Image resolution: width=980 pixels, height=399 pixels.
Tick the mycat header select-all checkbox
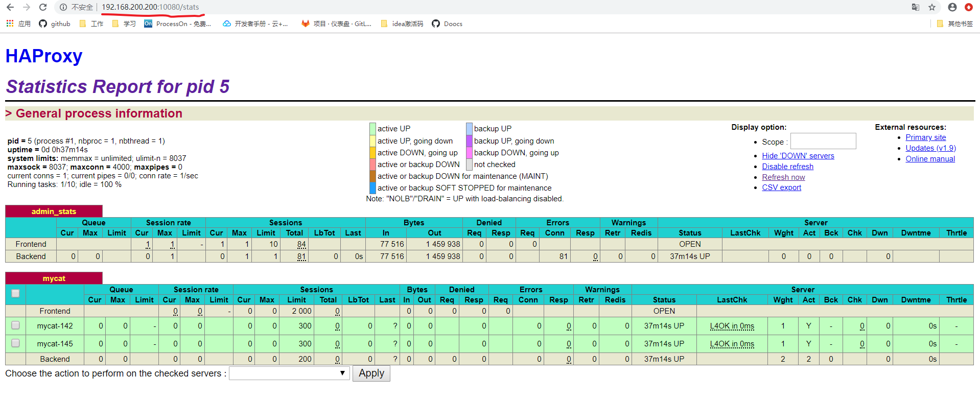[15, 293]
